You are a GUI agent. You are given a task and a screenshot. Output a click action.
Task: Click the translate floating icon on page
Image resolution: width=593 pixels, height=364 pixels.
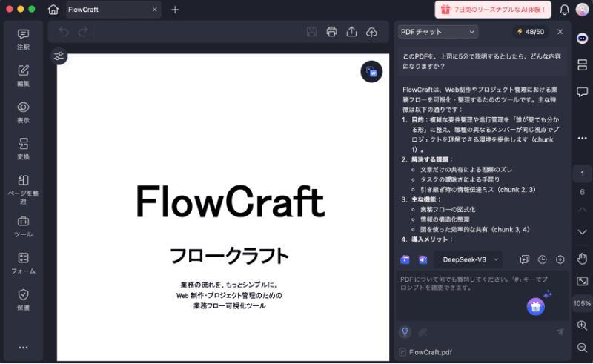click(371, 71)
